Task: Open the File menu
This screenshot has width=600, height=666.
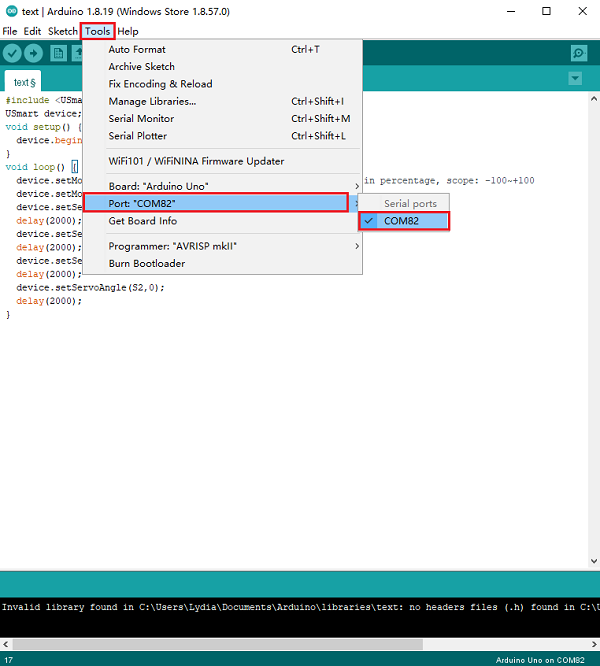Action: (x=10, y=31)
